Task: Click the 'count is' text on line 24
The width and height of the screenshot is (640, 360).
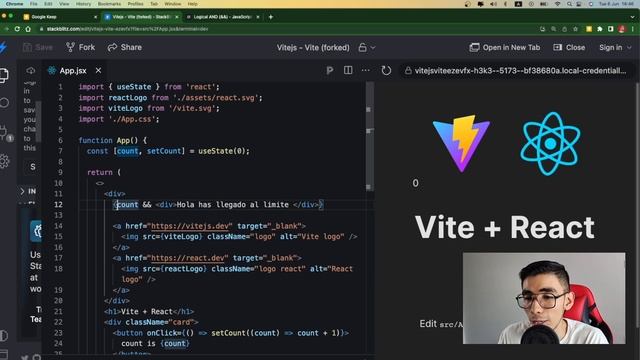Action: (139, 344)
